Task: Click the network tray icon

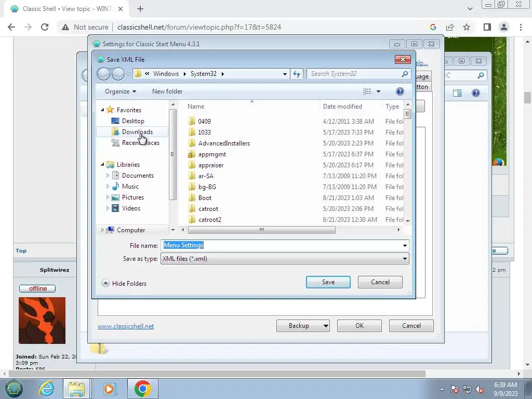Action: (x=467, y=389)
